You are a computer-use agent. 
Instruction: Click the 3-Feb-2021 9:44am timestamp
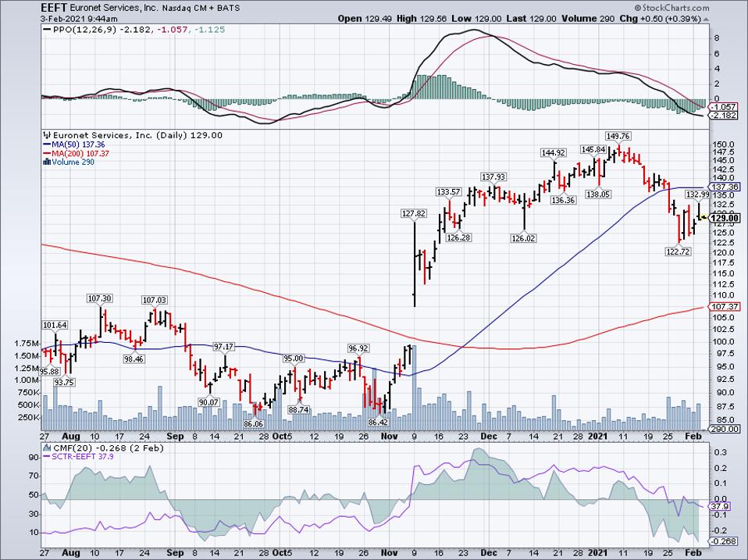point(79,19)
